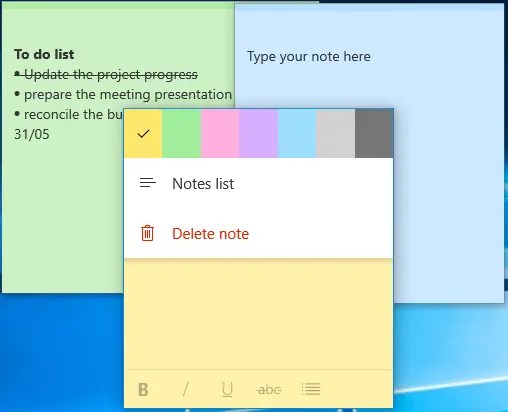Click the 'reconcile the bu' bullet in green note
Image resolution: width=508 pixels, height=412 pixels.
pos(69,114)
